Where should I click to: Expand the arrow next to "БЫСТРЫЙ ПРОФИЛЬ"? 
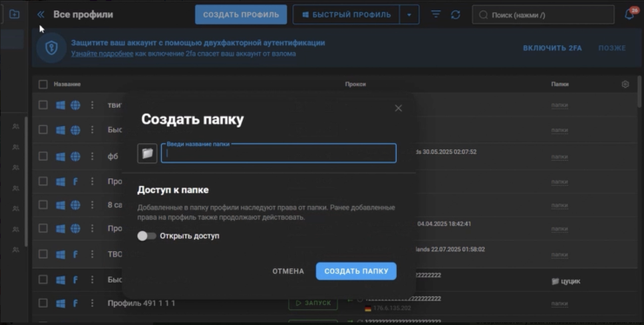pyautogui.click(x=409, y=15)
